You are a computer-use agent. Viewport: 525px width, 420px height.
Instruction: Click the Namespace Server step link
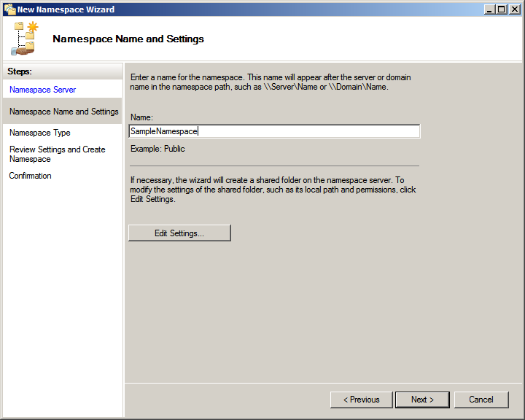tap(42, 90)
